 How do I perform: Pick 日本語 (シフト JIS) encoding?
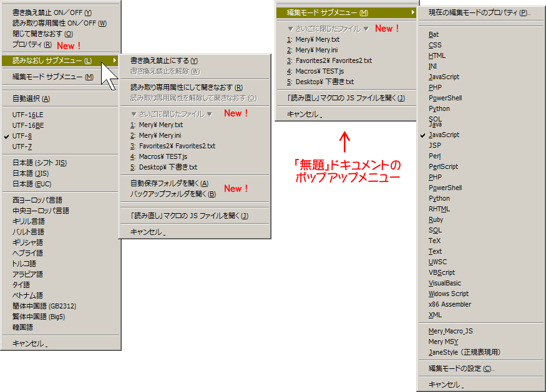point(40,163)
